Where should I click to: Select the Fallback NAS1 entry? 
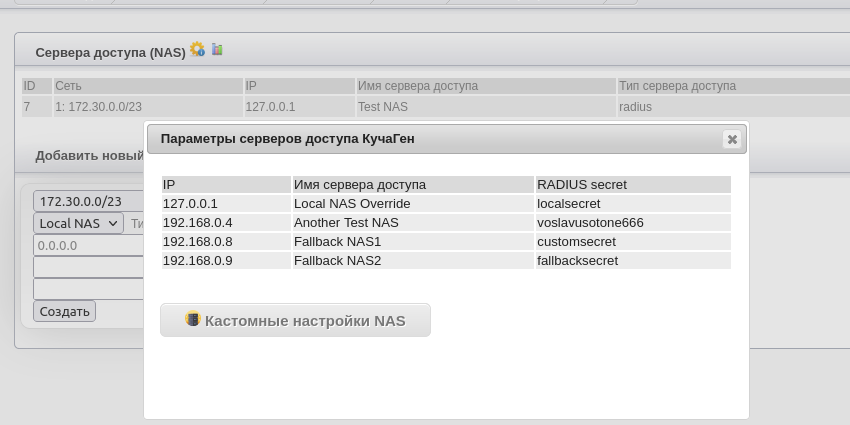pyautogui.click(x=337, y=242)
